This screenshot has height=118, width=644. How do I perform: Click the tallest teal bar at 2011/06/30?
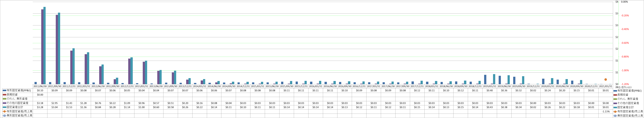(x=45, y=45)
